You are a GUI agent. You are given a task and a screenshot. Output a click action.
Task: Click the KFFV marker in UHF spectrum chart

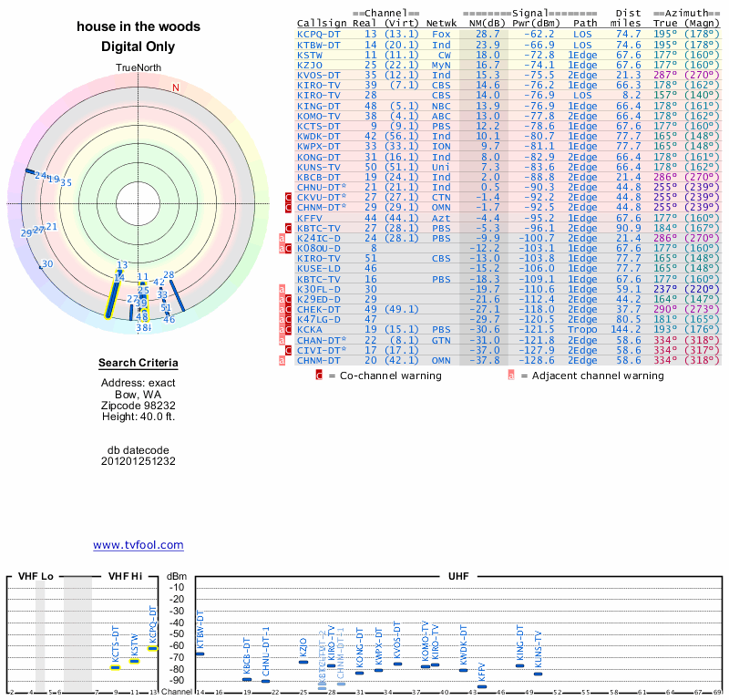[x=482, y=686]
